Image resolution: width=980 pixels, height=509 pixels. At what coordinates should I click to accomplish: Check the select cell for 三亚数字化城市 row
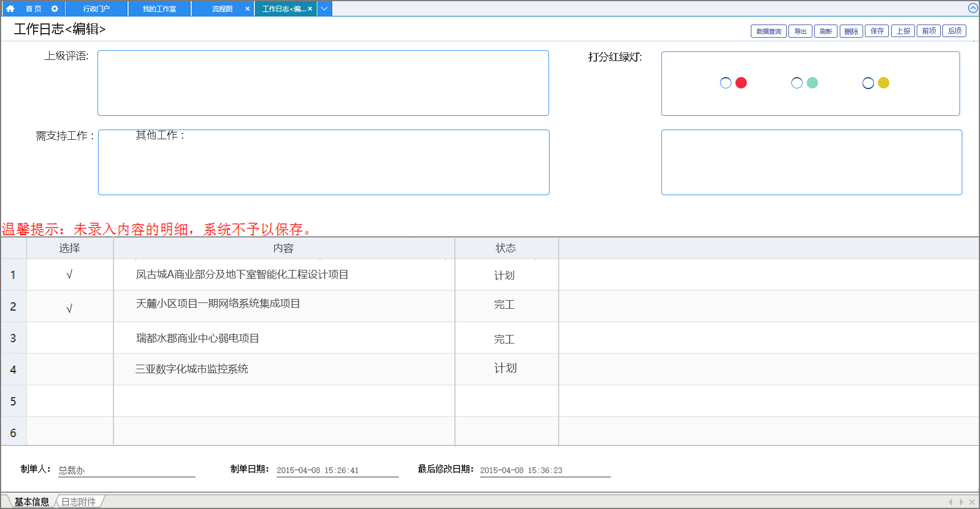pyautogui.click(x=70, y=369)
